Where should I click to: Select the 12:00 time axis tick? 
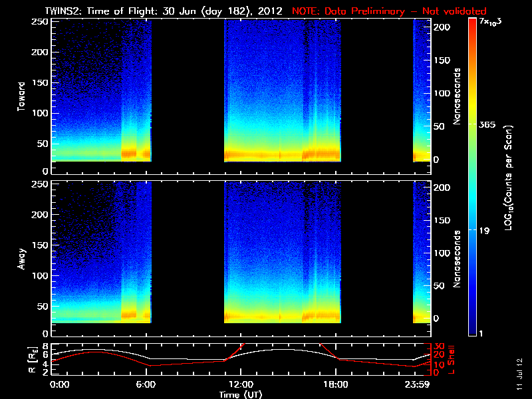pyautogui.click(x=241, y=385)
